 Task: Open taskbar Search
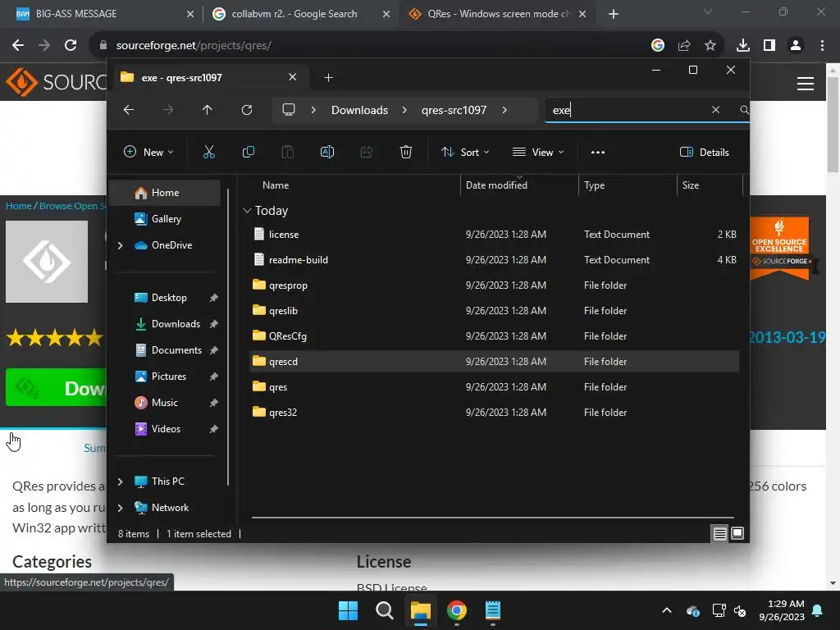(x=385, y=610)
